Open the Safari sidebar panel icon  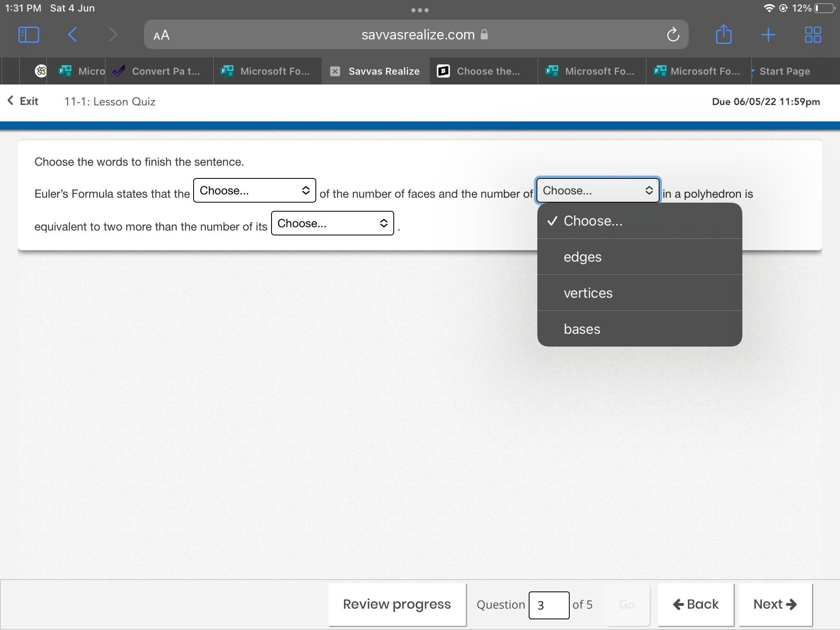click(x=29, y=34)
